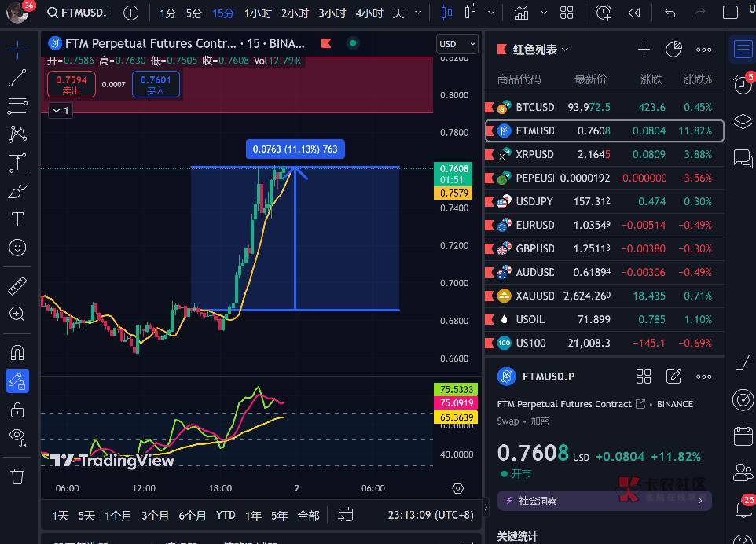Viewport: 756px width, 544px height.
Task: Switch to the 1小时 timeframe
Action: point(258,13)
